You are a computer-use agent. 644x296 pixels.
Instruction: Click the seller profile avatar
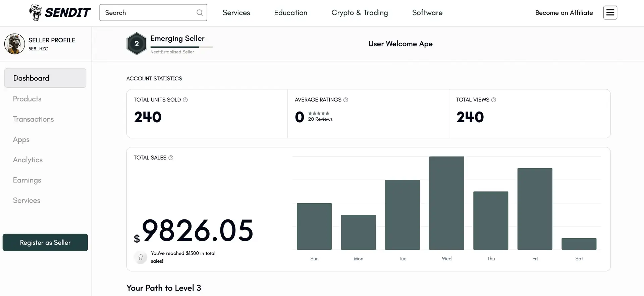pyautogui.click(x=14, y=44)
